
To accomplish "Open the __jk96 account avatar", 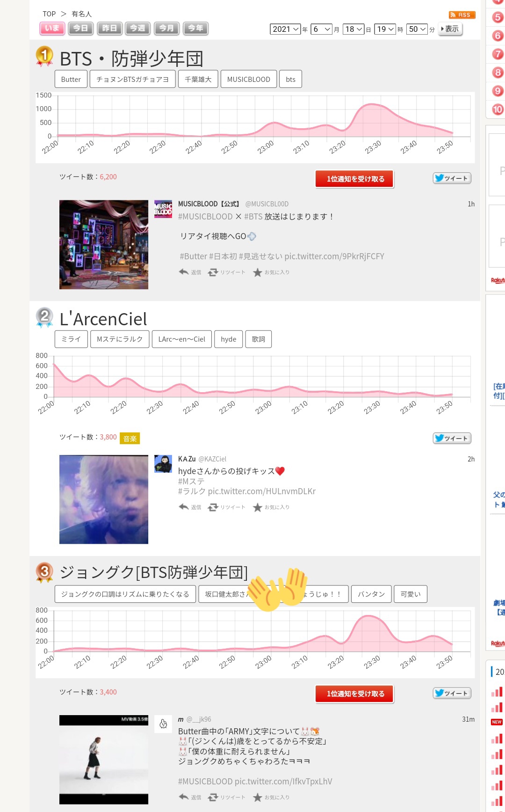I will point(163,724).
